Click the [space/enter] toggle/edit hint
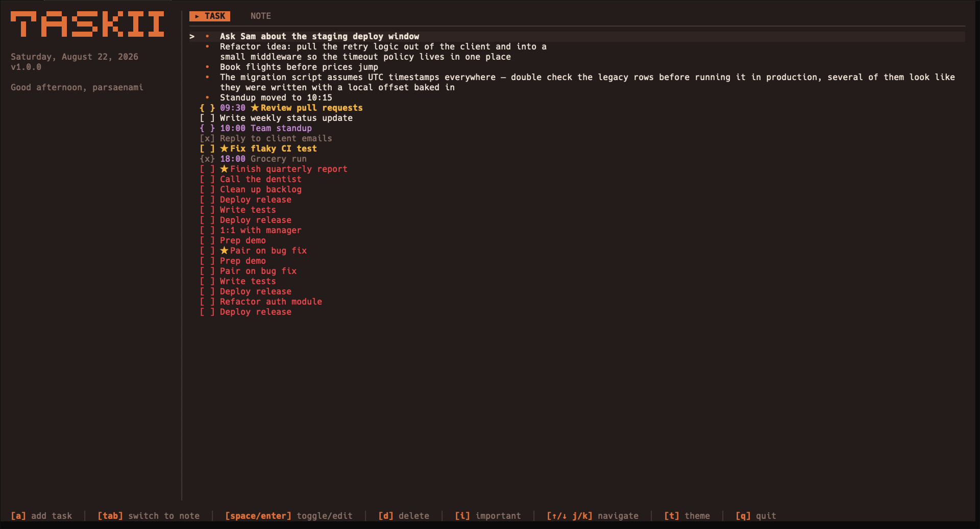 click(x=289, y=516)
